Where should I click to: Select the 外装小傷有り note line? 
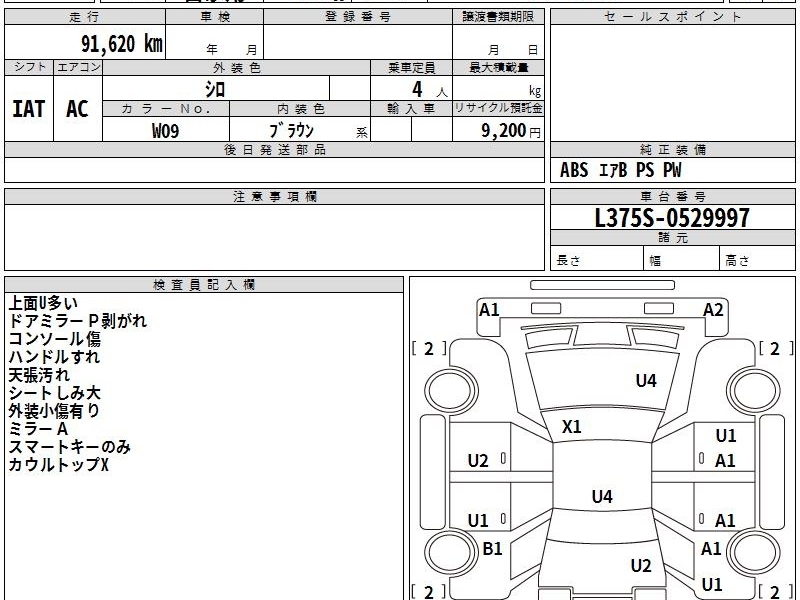tap(55, 411)
